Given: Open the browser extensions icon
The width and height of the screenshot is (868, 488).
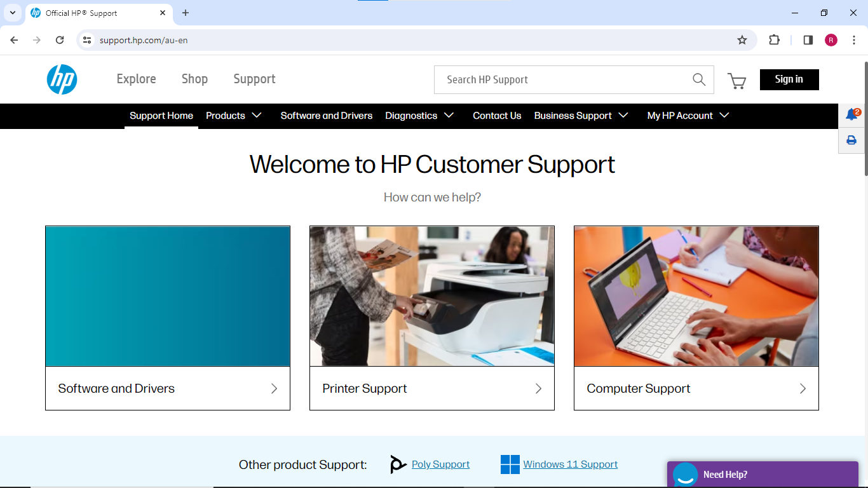Looking at the screenshot, I should click(774, 40).
